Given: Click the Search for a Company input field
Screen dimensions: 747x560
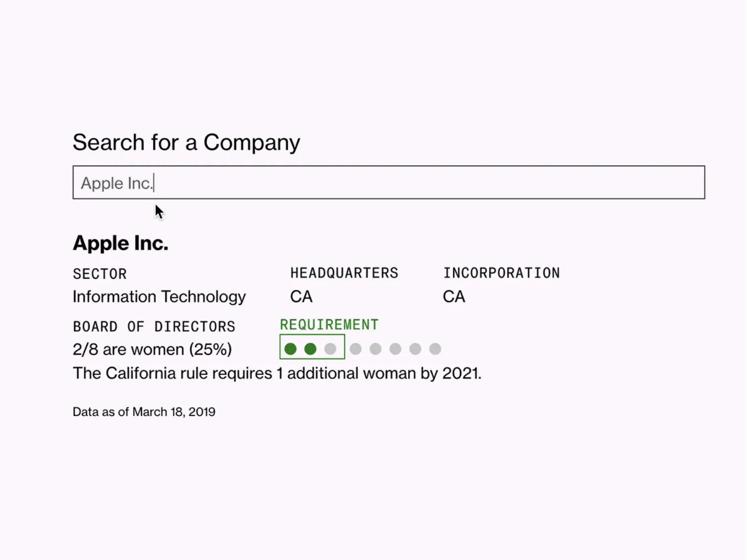Looking at the screenshot, I should [388, 183].
